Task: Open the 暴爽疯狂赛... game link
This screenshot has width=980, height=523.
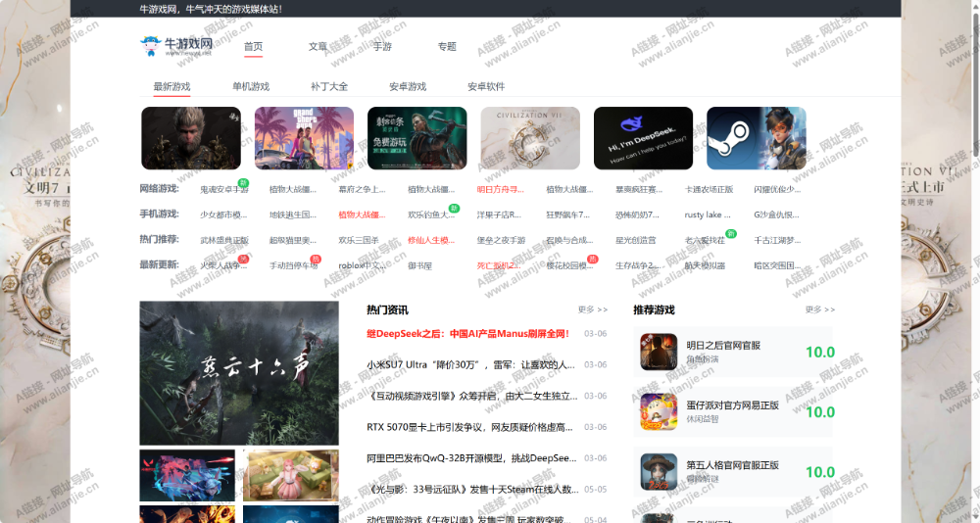Action: [x=639, y=189]
